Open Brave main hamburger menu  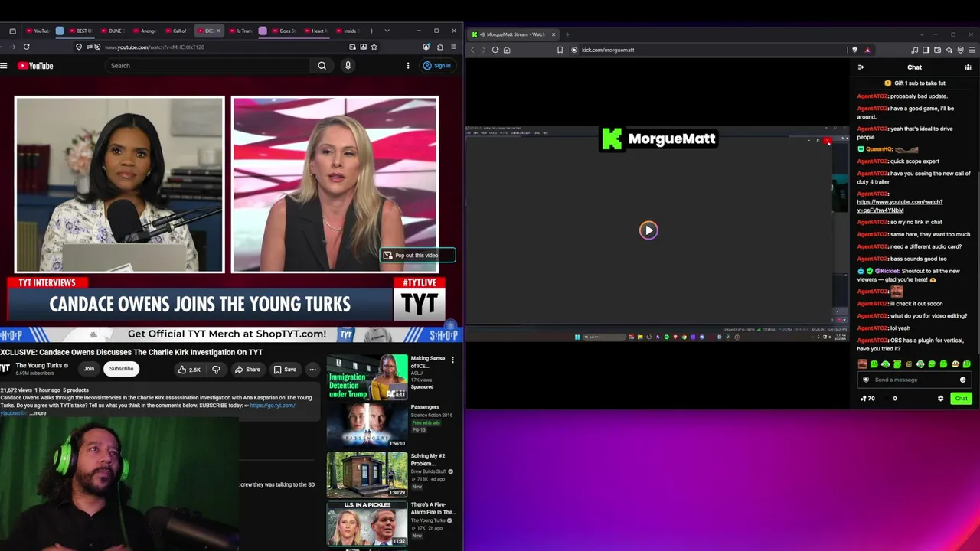972,50
